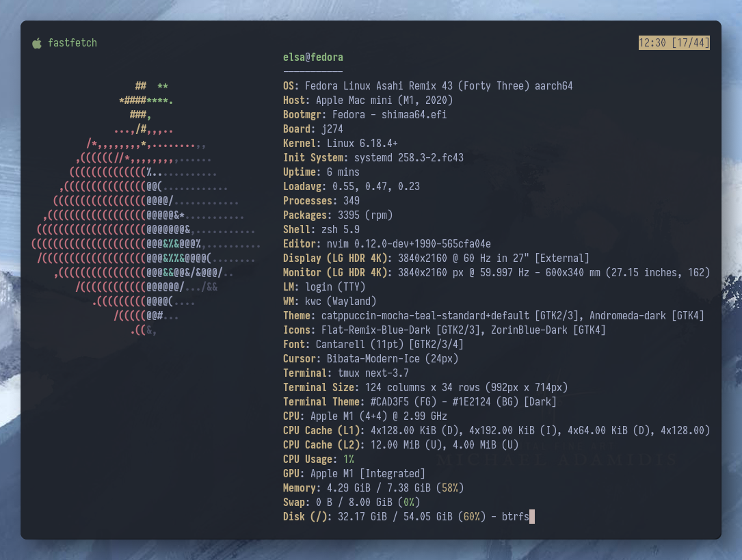Click the 'WM: kwc (Wayland)' line
Image resolution: width=742 pixels, height=560 pixels.
[x=330, y=302]
